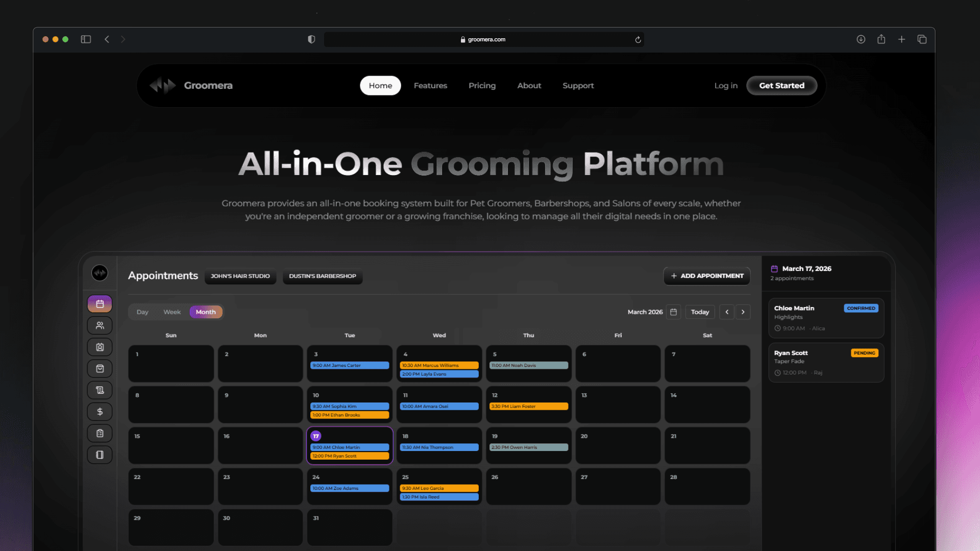Open the 2:00 PM Layla Evans appointment
980x551 pixels.
(x=439, y=374)
